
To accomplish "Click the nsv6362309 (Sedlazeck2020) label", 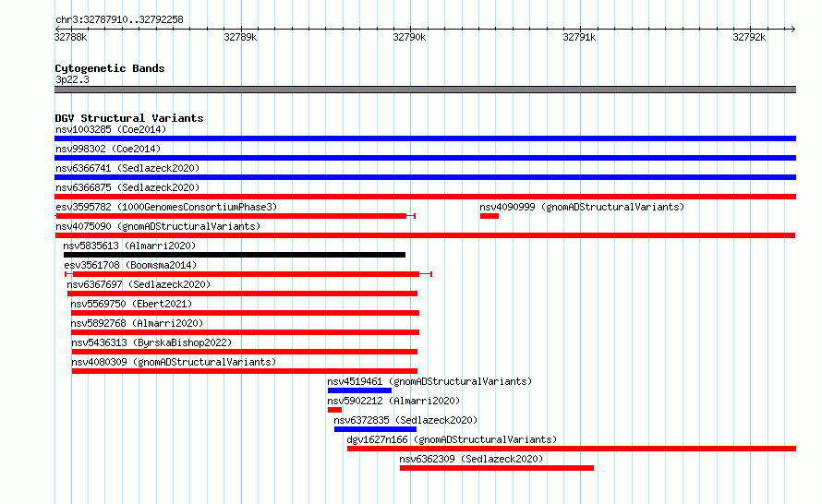I will [471, 459].
